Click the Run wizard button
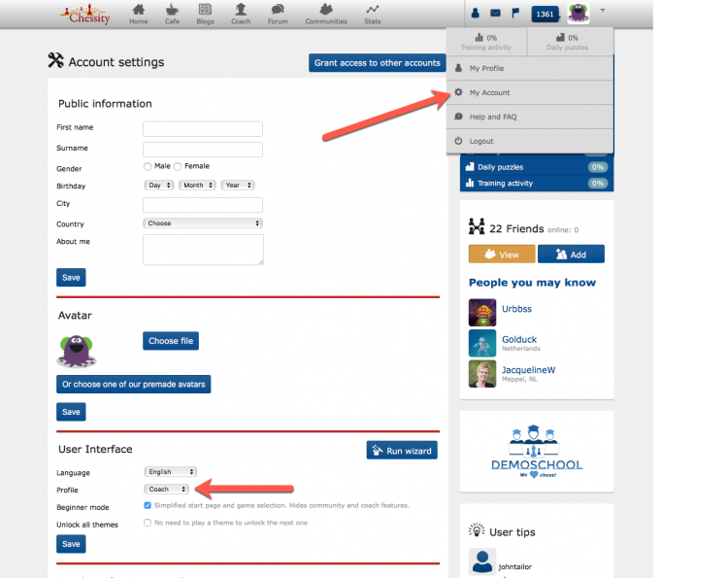Viewport: 728px width, 578px height. pos(402,450)
